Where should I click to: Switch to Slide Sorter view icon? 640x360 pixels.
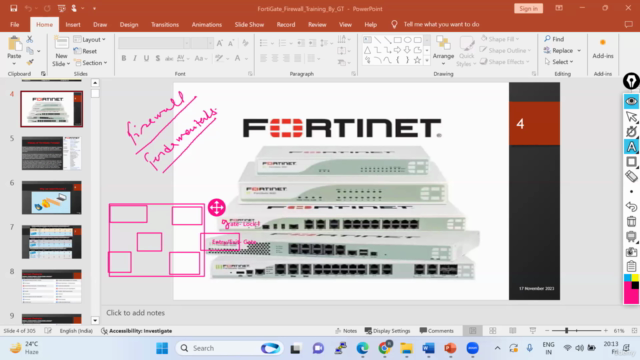493,331
